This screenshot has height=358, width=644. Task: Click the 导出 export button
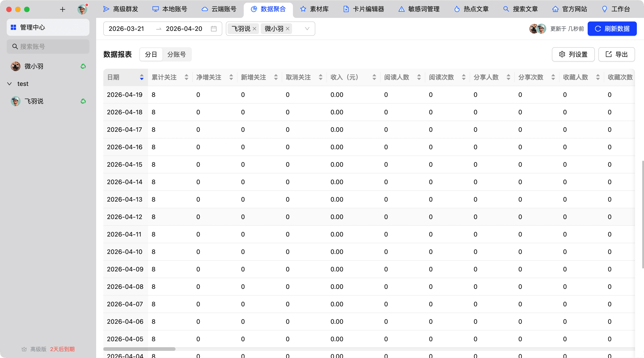coord(616,54)
